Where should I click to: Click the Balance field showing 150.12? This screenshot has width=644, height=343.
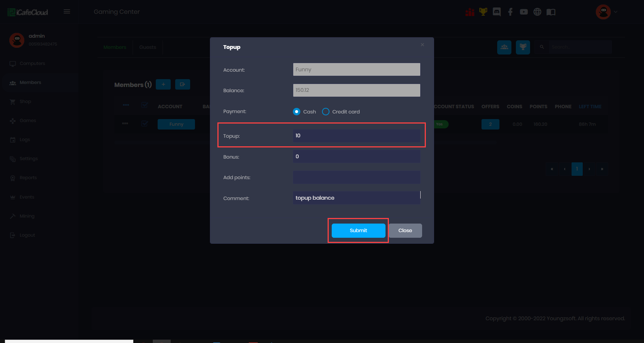coord(357,90)
